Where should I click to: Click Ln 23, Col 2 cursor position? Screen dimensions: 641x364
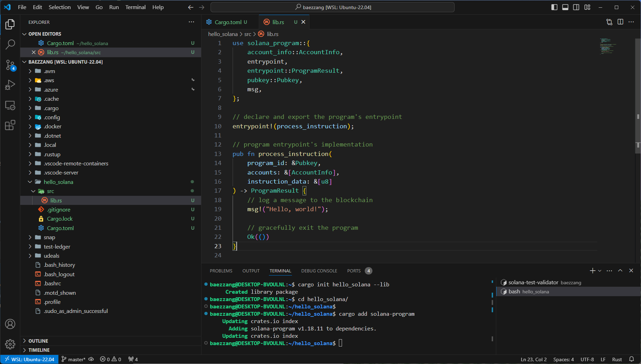click(x=534, y=359)
